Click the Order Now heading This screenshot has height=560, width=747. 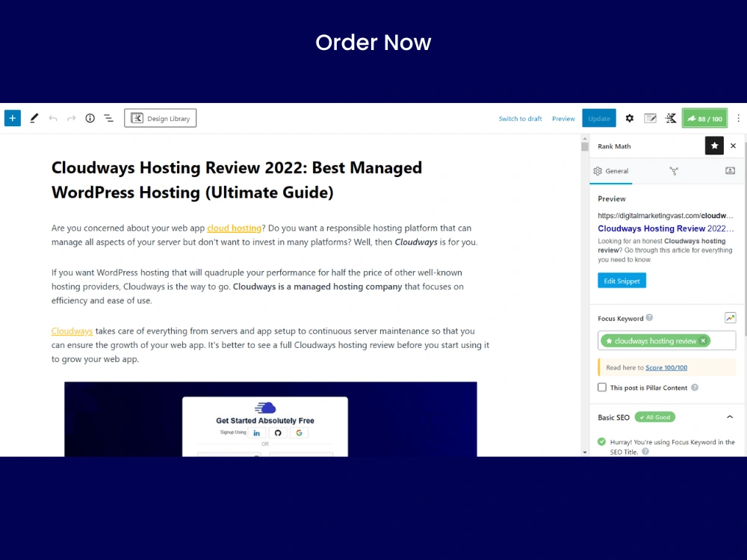tap(373, 43)
